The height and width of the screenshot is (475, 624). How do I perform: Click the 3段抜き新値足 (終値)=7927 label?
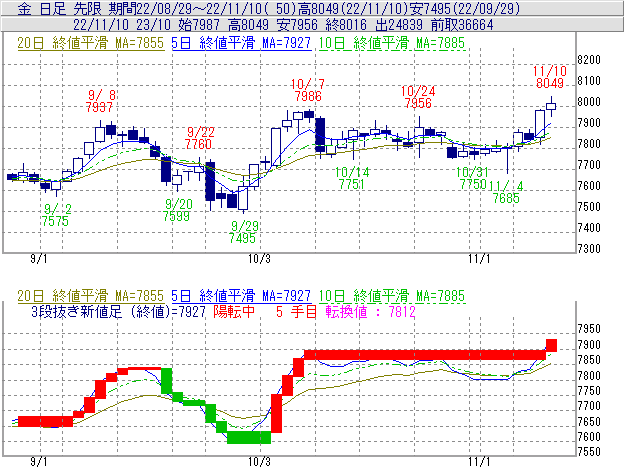tap(118, 311)
